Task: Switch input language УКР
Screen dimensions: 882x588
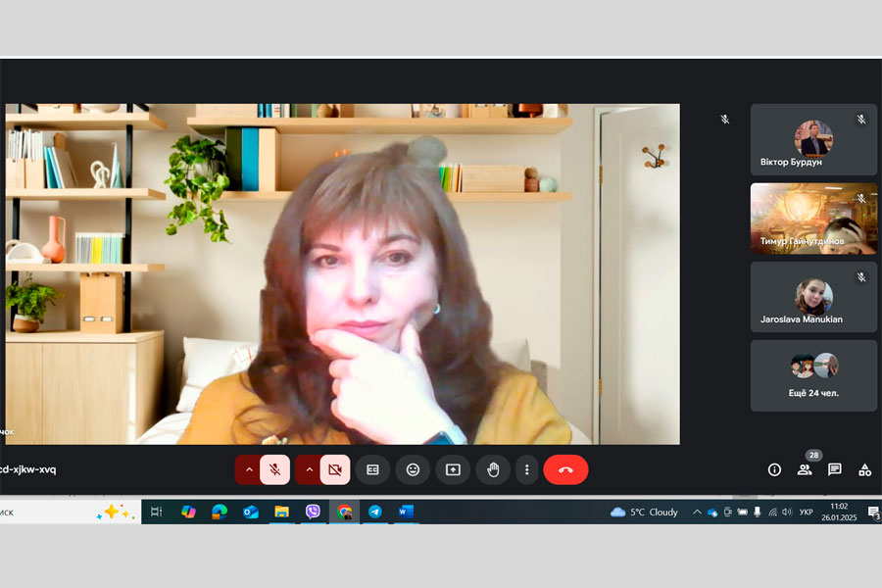Action: click(x=807, y=512)
